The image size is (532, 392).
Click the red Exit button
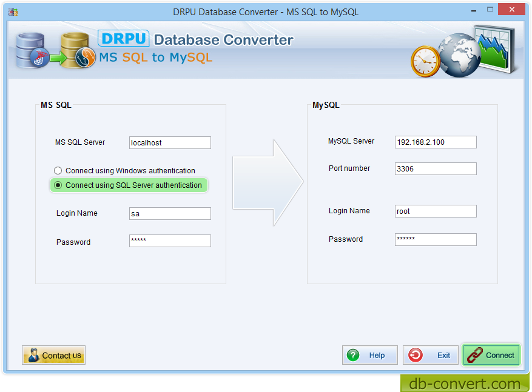point(430,355)
